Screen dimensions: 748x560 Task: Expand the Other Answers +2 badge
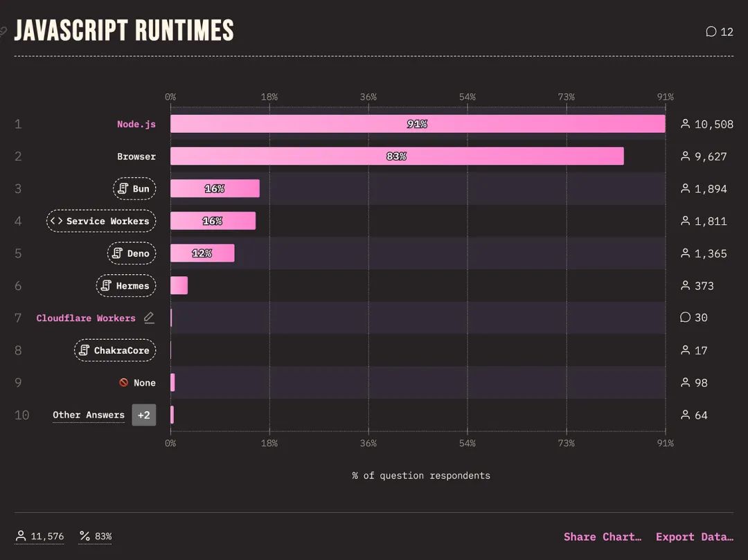point(144,415)
